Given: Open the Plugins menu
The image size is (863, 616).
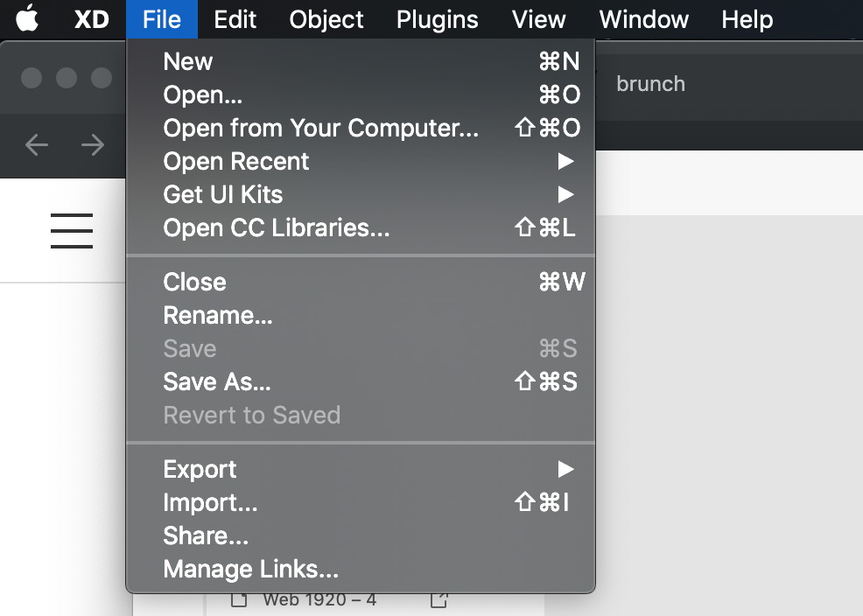Looking at the screenshot, I should click(437, 19).
